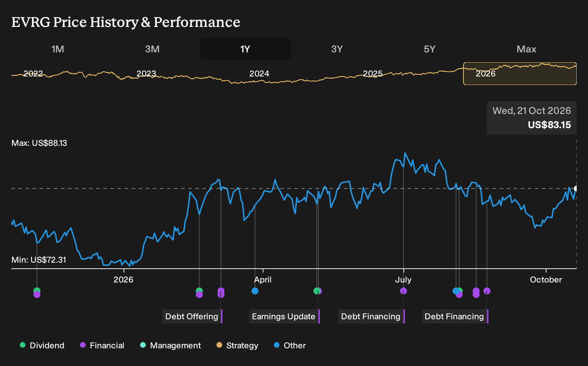Jump to 2022 on the overview timeline

tap(33, 74)
